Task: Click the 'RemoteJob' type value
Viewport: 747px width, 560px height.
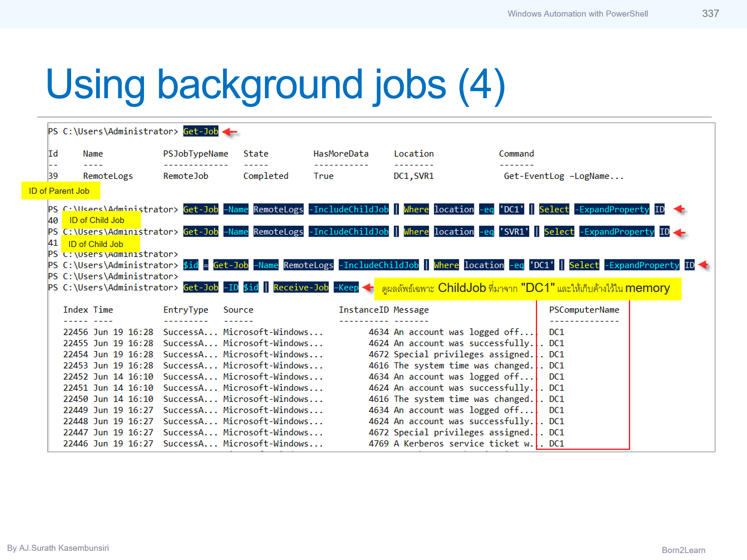Action: point(185,176)
